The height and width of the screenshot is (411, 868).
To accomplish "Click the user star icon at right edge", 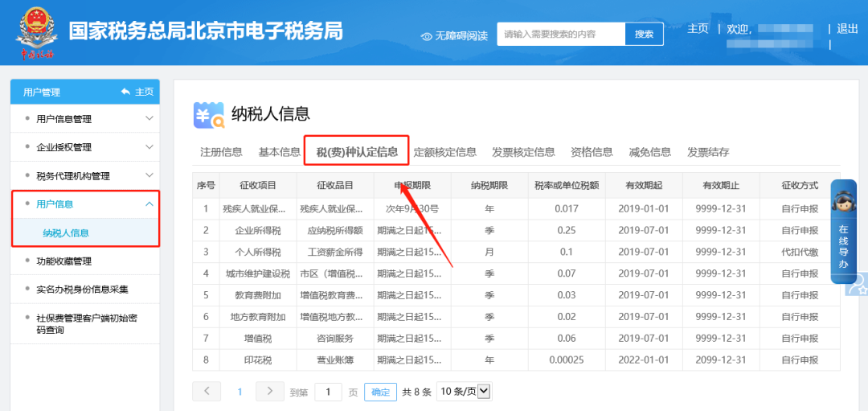I will (858, 286).
